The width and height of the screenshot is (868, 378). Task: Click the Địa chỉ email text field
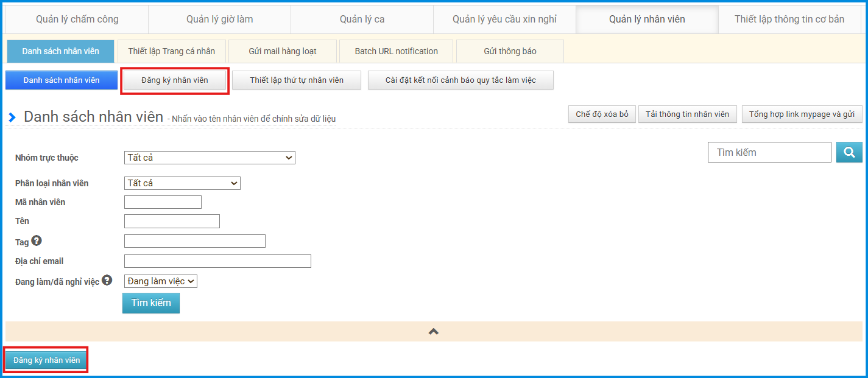217,261
